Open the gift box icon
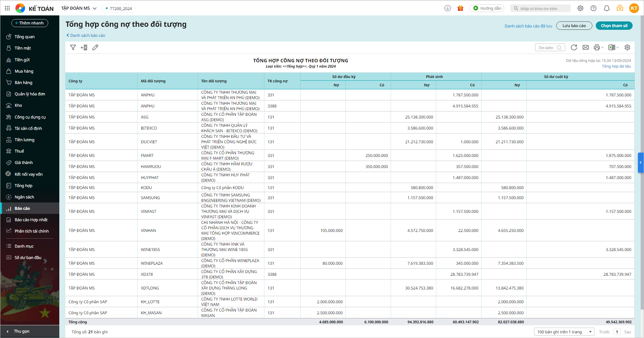Viewport: 644px width, 338px height. 460,8
